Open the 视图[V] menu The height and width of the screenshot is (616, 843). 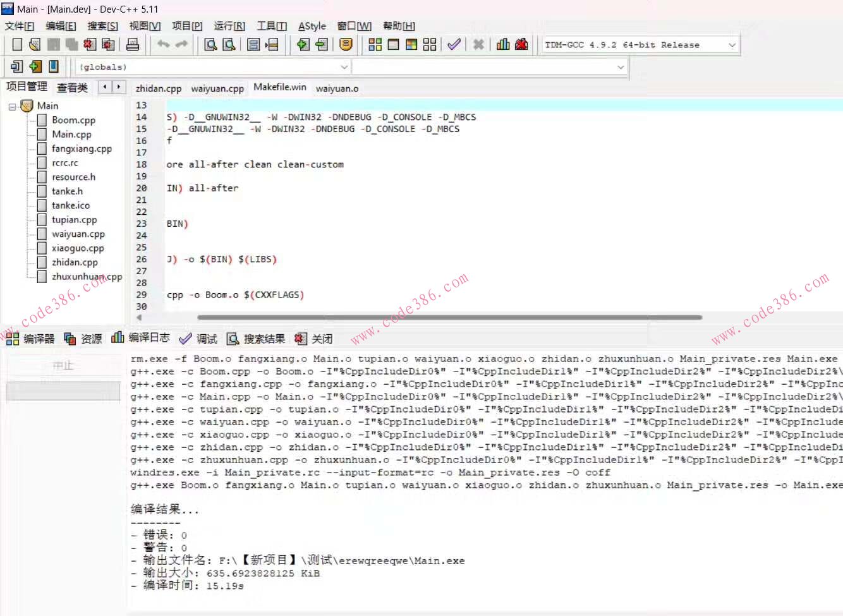[x=145, y=26]
